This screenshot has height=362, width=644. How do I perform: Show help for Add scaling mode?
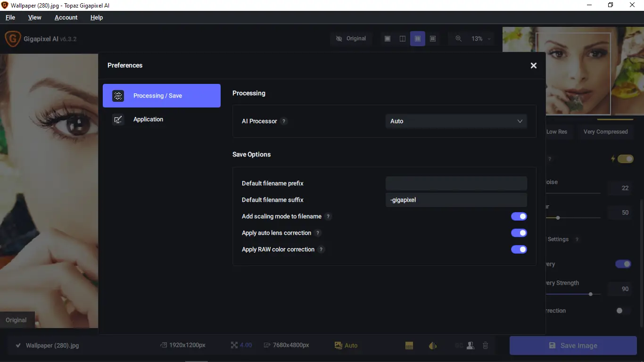pos(329,216)
